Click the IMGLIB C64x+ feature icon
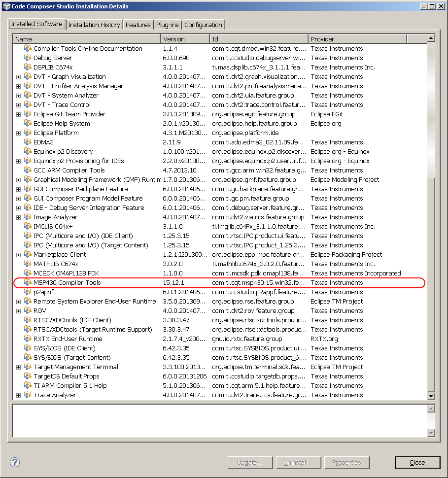The image size is (448, 478). [28, 227]
